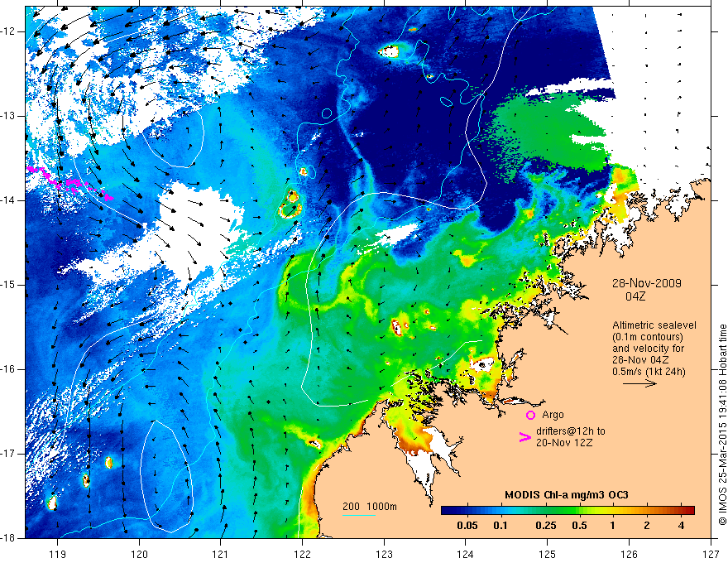Image resolution: width=728 pixels, height=563 pixels.
Task: Click the magenta drifters arrowhead legend symbol
Action: (524, 437)
